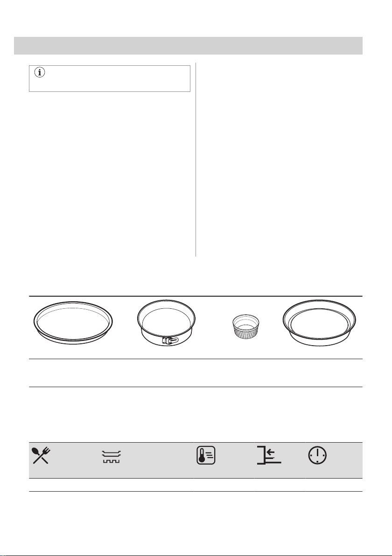
Task: Select the grey cell containing the cutlery icon
Action: (x=63, y=460)
